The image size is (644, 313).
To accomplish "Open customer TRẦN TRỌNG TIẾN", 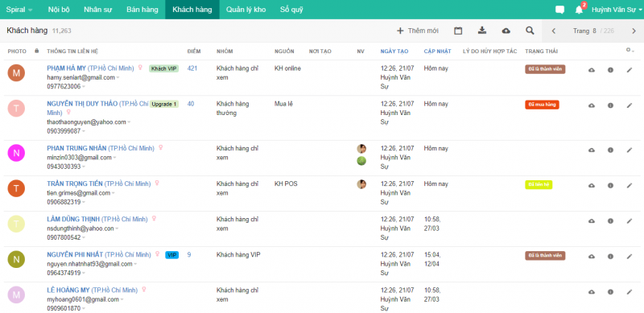I will pyautogui.click(x=75, y=183).
